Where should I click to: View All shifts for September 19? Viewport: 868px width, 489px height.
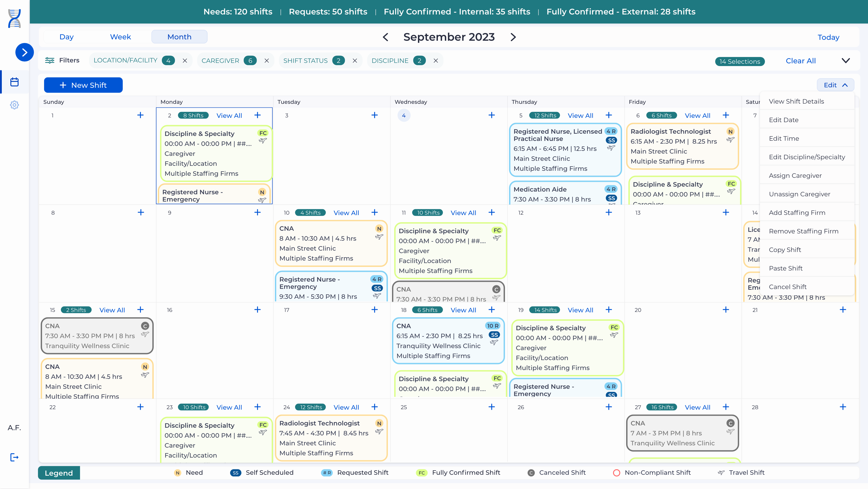[580, 310]
